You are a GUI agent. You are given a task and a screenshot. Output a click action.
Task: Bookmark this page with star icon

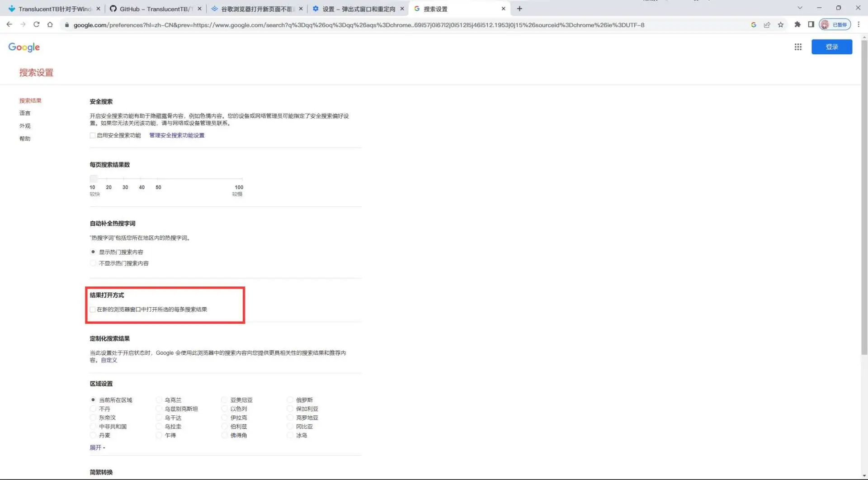point(781,25)
